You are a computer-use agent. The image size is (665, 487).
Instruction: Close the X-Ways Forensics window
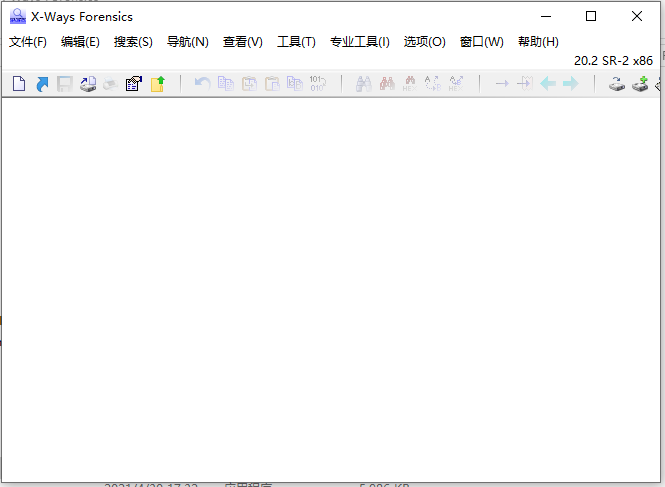(x=637, y=17)
